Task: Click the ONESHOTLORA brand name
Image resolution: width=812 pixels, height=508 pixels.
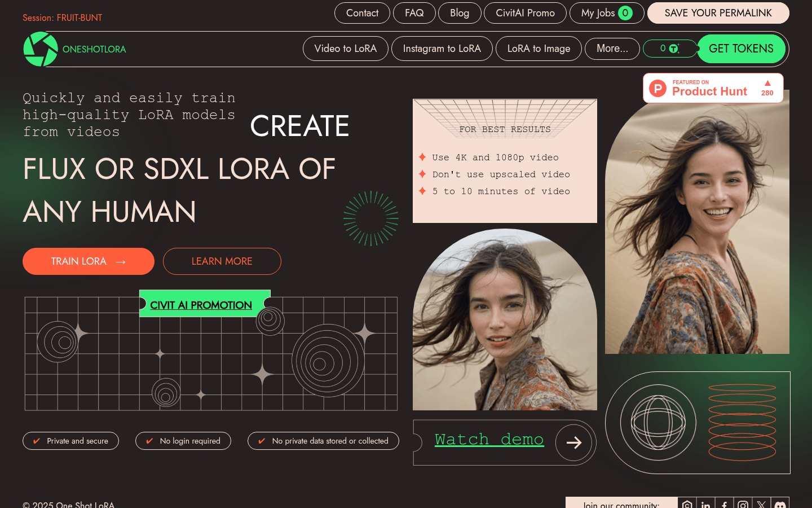Action: [x=94, y=49]
